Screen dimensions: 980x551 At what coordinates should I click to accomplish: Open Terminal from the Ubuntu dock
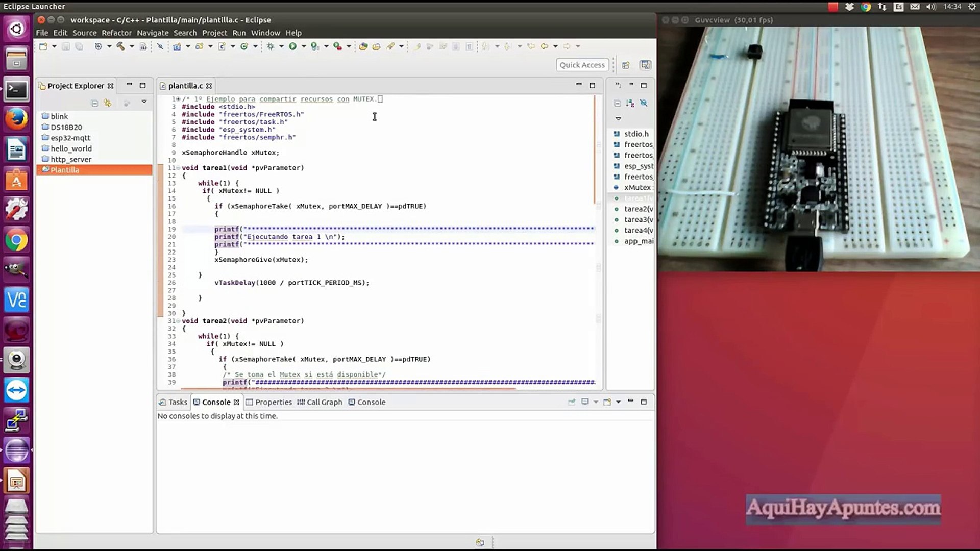[16, 90]
